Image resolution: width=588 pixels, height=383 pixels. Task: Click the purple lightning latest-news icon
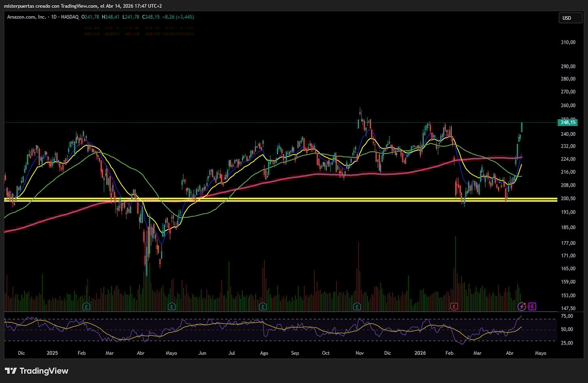tap(522, 307)
